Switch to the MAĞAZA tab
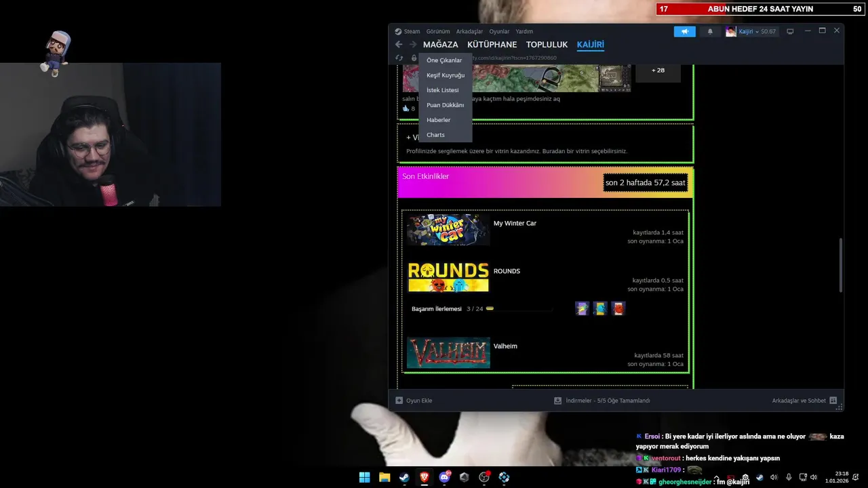 click(x=441, y=45)
